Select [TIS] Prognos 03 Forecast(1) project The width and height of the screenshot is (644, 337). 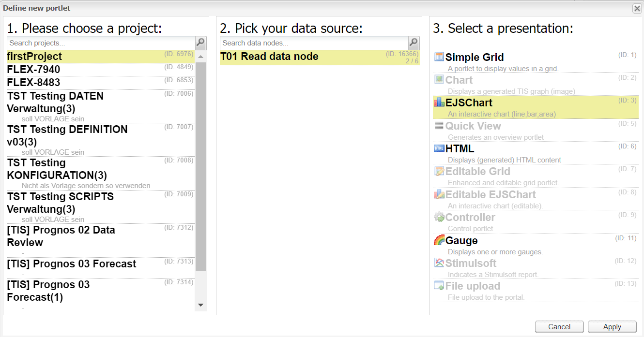pyautogui.click(x=101, y=294)
